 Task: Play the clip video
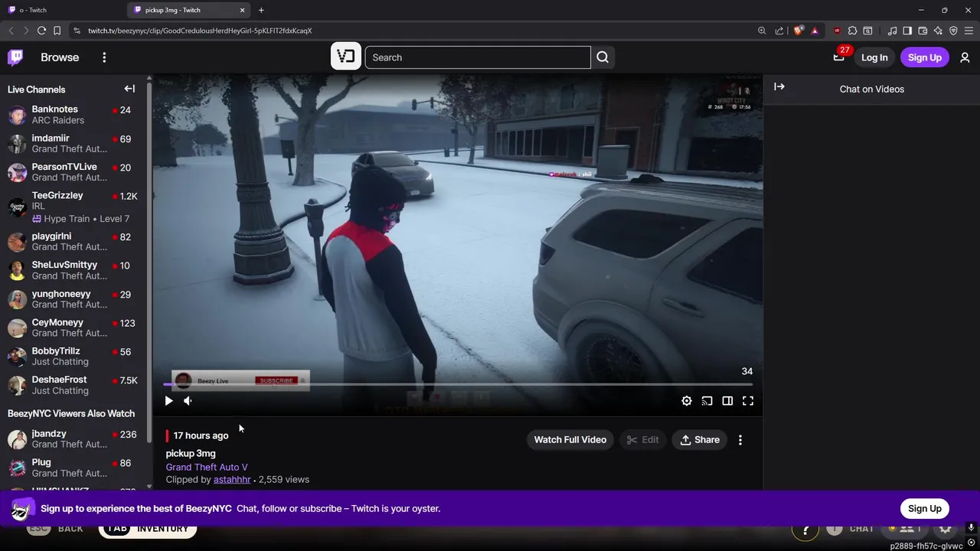pos(168,401)
